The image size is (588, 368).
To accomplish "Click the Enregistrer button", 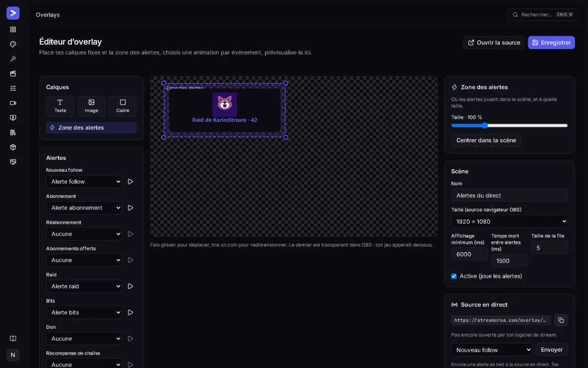I will tap(551, 43).
